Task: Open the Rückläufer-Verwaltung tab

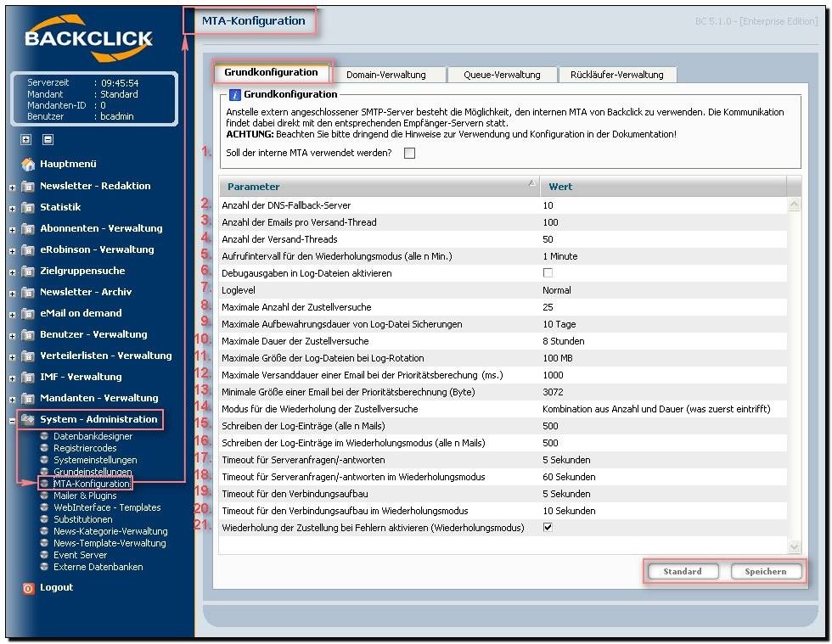Action: (x=617, y=75)
